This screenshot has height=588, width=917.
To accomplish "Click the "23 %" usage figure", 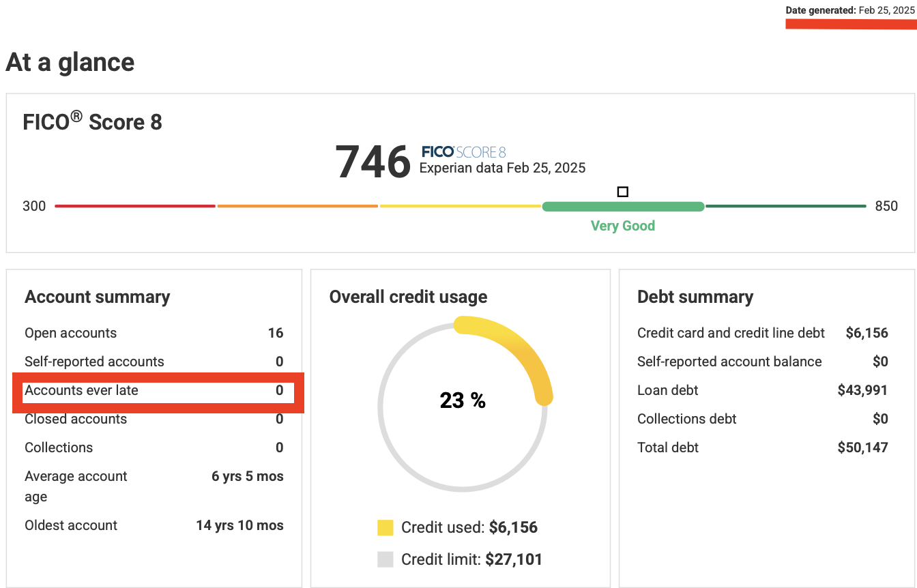I will click(463, 400).
